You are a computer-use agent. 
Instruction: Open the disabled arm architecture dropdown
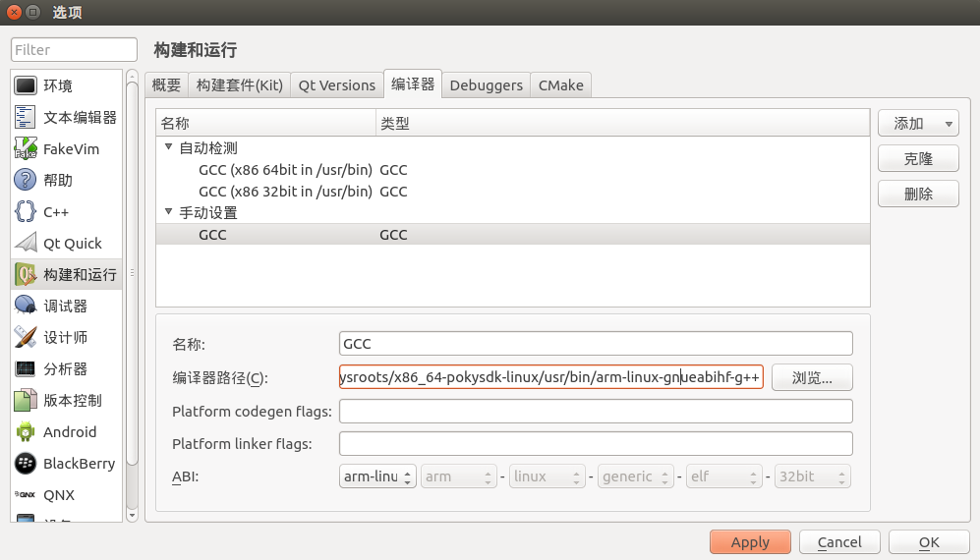click(459, 476)
